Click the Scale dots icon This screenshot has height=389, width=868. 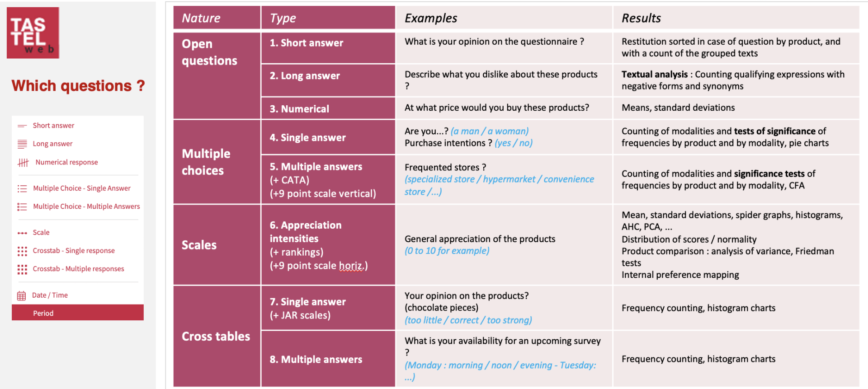[x=22, y=233]
